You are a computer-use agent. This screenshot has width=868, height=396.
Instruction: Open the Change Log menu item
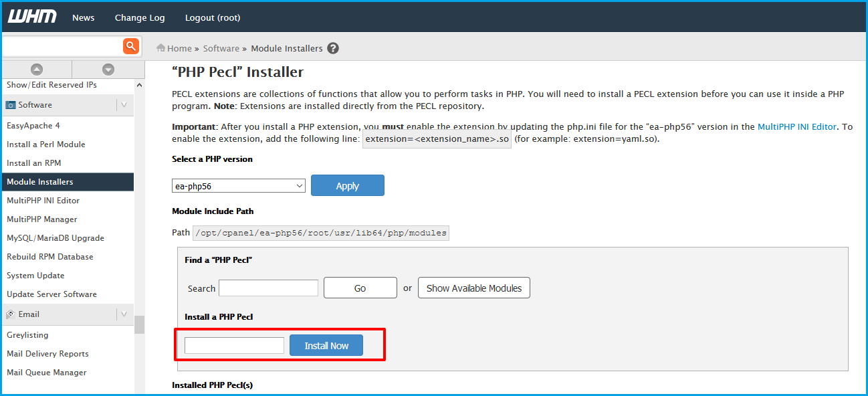(x=140, y=17)
